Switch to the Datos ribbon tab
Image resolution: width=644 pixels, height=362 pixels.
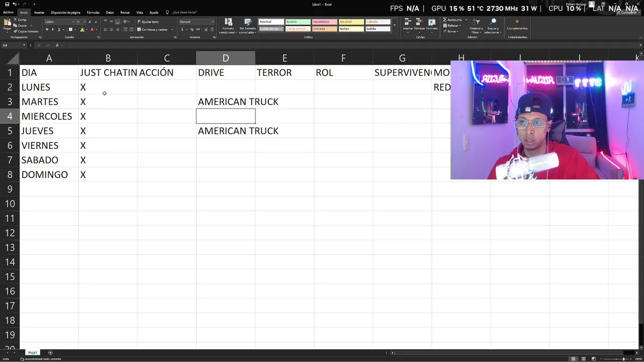pos(110,13)
